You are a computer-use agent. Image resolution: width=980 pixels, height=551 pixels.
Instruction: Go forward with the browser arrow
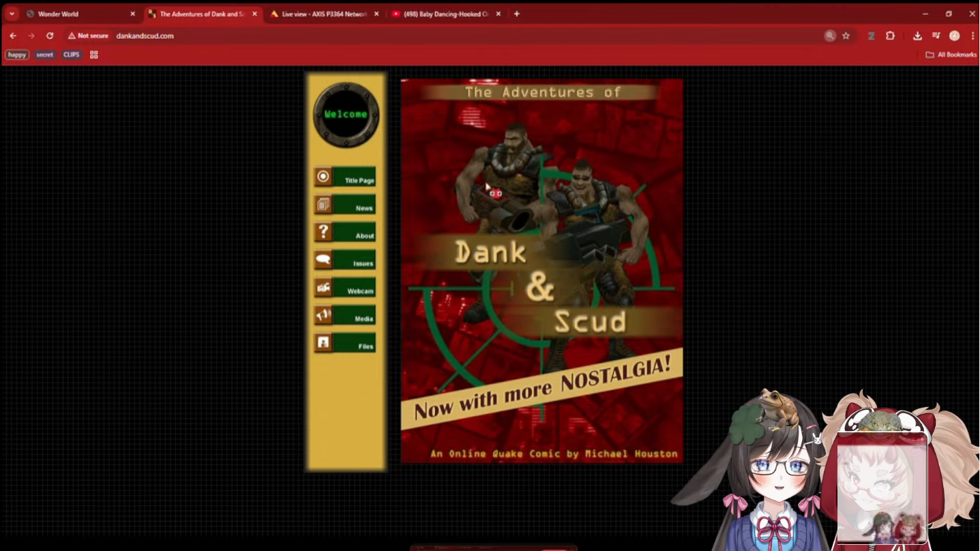tap(31, 35)
